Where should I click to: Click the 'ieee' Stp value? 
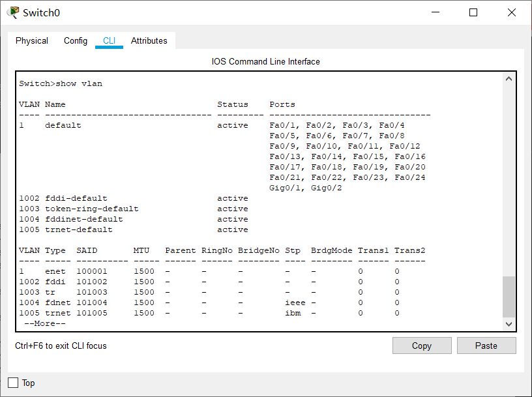click(295, 302)
